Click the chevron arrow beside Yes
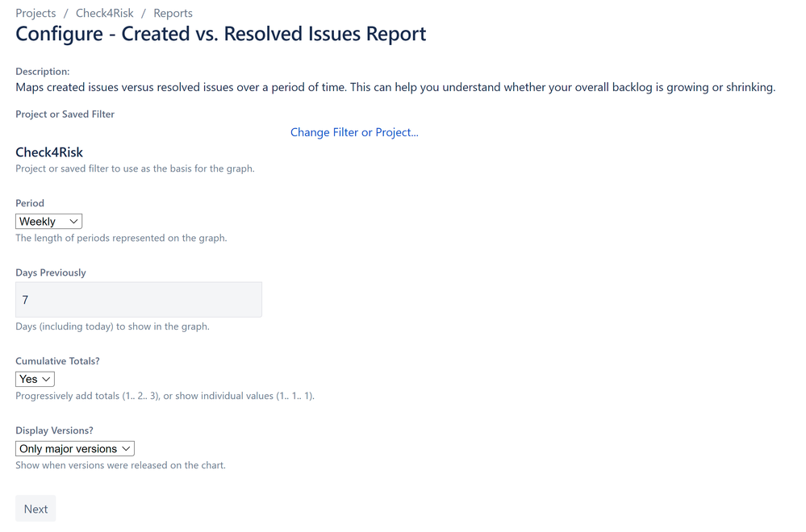806x532 pixels. click(46, 379)
